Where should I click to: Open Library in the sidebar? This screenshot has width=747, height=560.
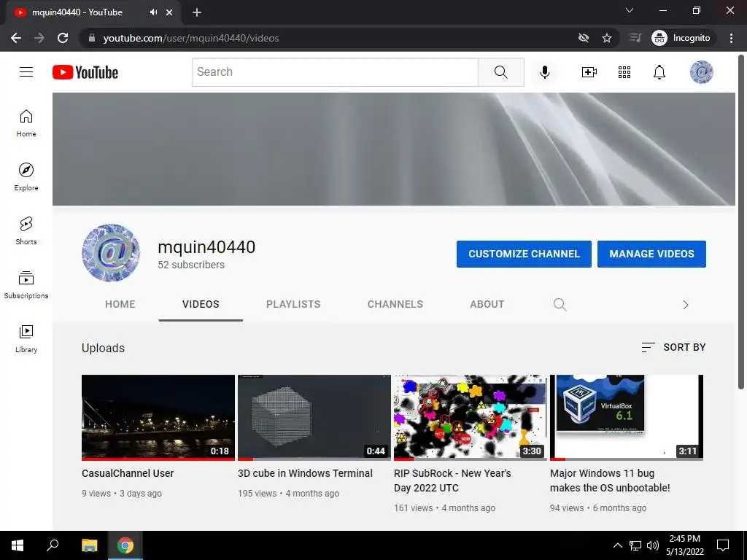26,338
